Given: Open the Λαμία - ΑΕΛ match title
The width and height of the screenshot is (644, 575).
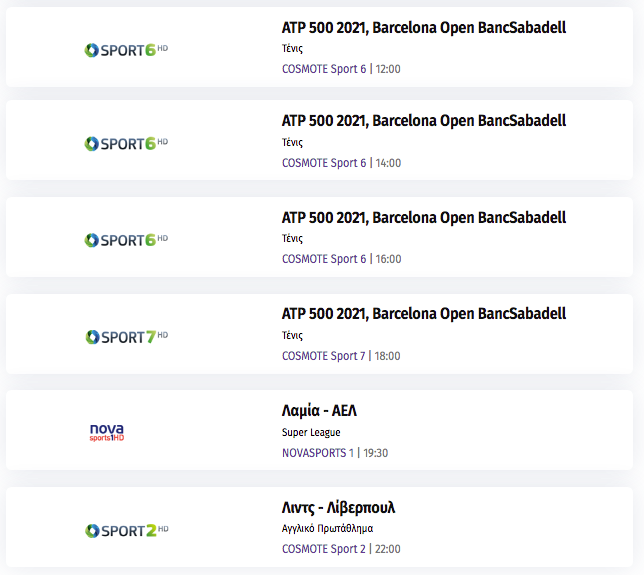Looking at the screenshot, I should click(319, 411).
